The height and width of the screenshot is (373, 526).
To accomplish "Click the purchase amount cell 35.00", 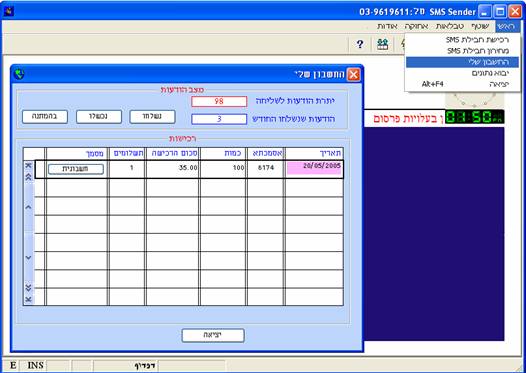I will click(x=172, y=169).
